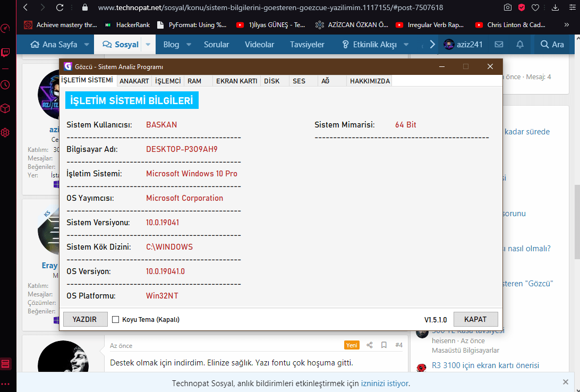
Task: Open history clock icon in sidebar
Action: [x=5, y=84]
